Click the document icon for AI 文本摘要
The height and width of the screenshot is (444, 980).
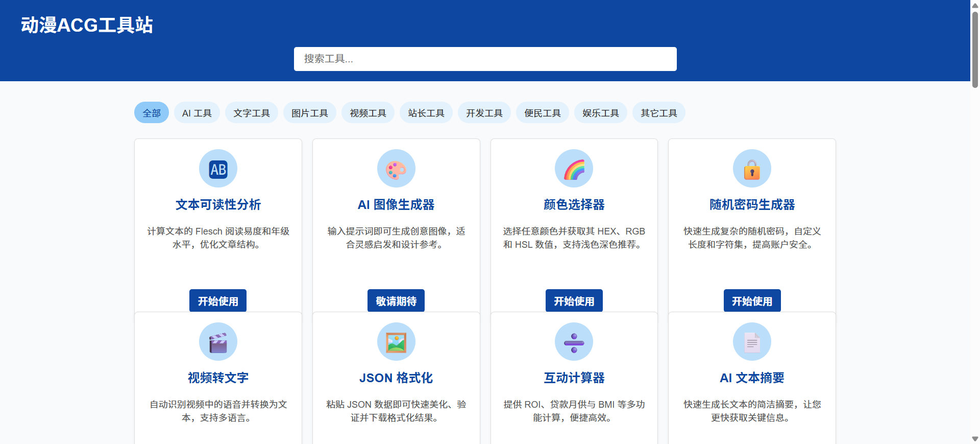[752, 342]
